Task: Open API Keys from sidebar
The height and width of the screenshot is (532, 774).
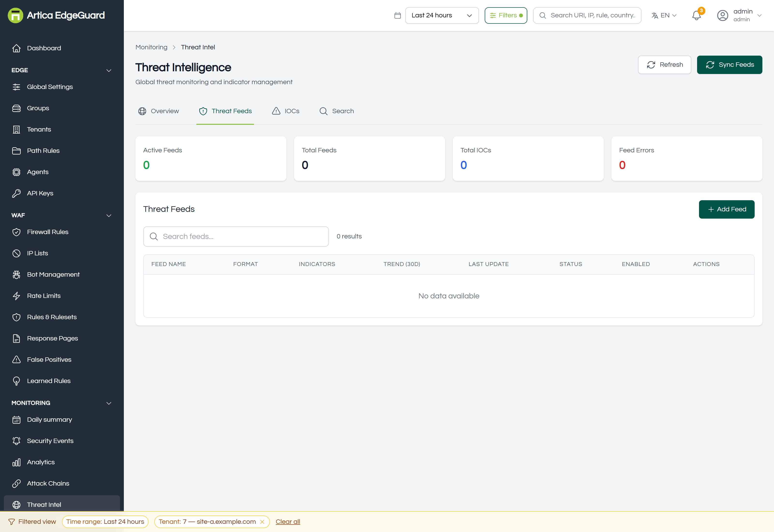Action: [62, 193]
